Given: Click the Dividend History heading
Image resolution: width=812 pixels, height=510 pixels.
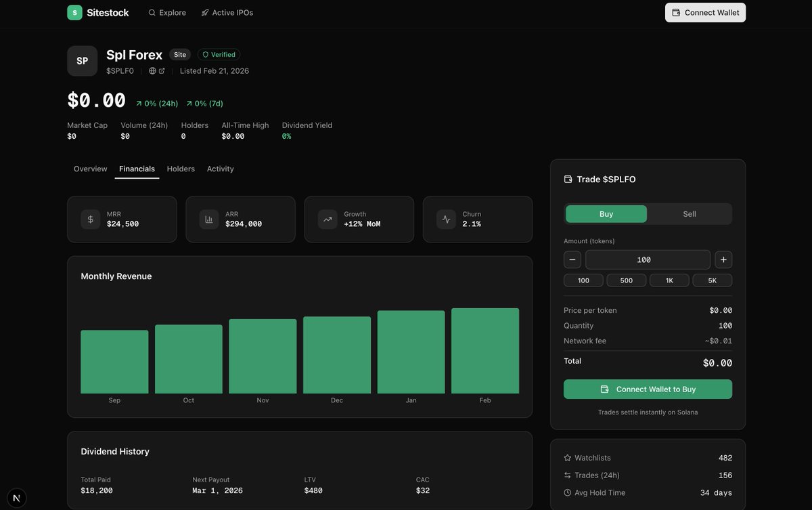Looking at the screenshot, I should (115, 452).
